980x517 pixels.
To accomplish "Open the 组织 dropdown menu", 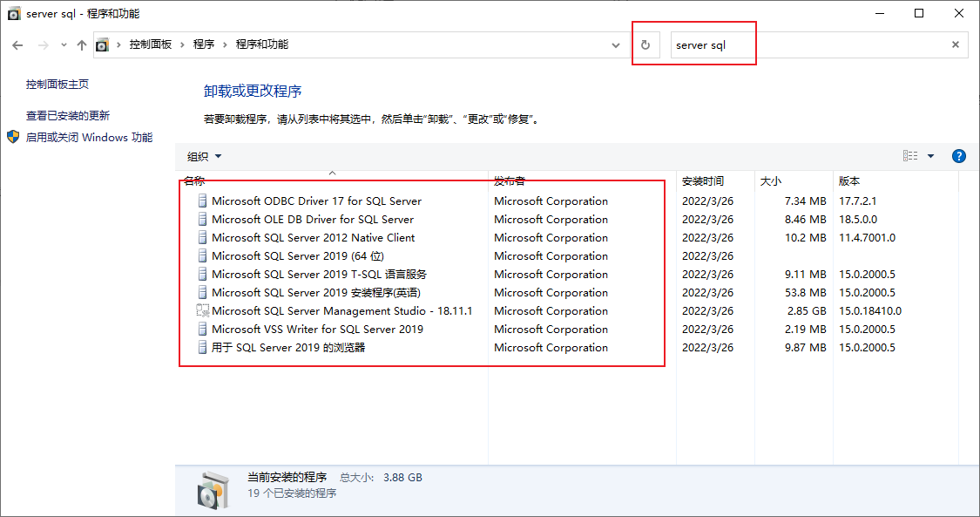I will (x=205, y=156).
